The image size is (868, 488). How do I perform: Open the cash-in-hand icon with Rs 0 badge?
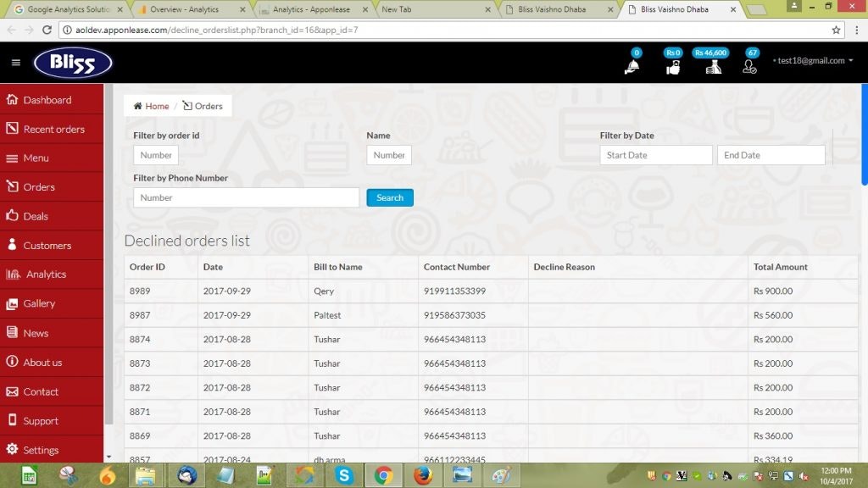pos(672,67)
